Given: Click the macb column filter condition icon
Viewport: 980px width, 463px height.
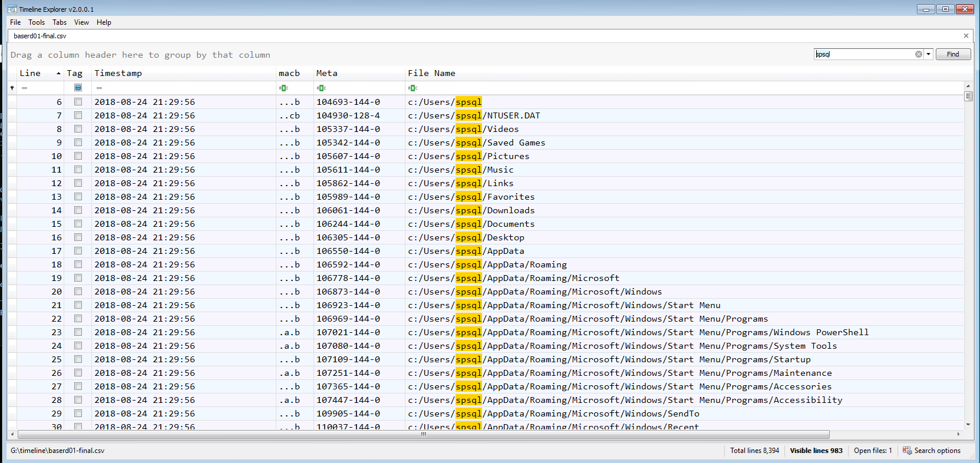Looking at the screenshot, I should click(x=283, y=88).
